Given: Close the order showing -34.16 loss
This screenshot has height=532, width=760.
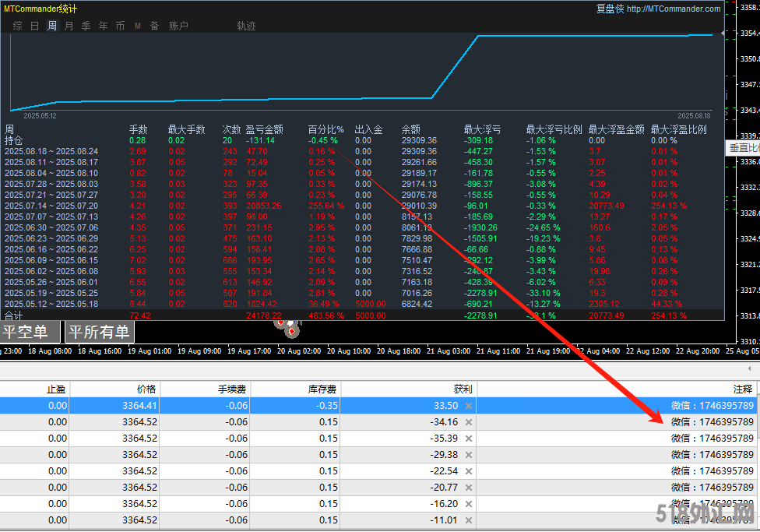Looking at the screenshot, I should coord(468,422).
